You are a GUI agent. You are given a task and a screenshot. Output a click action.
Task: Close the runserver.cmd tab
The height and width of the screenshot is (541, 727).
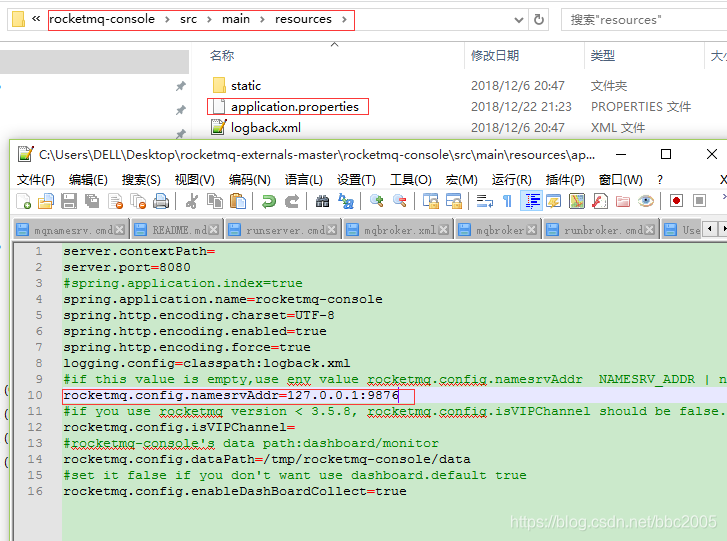(x=332, y=229)
